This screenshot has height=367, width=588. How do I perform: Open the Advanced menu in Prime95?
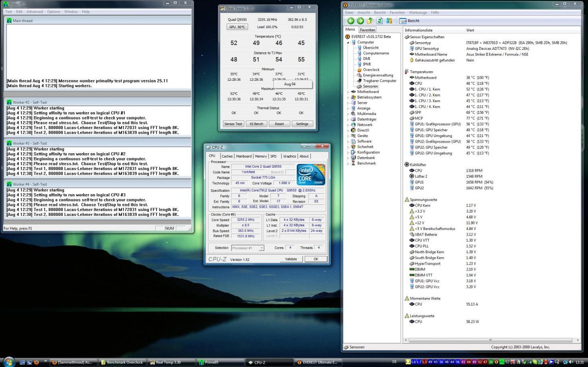(35, 12)
